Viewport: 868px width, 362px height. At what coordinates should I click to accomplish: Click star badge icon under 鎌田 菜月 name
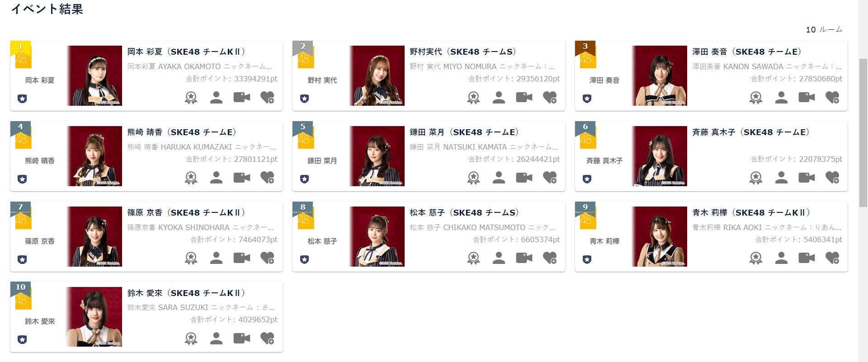point(305,179)
